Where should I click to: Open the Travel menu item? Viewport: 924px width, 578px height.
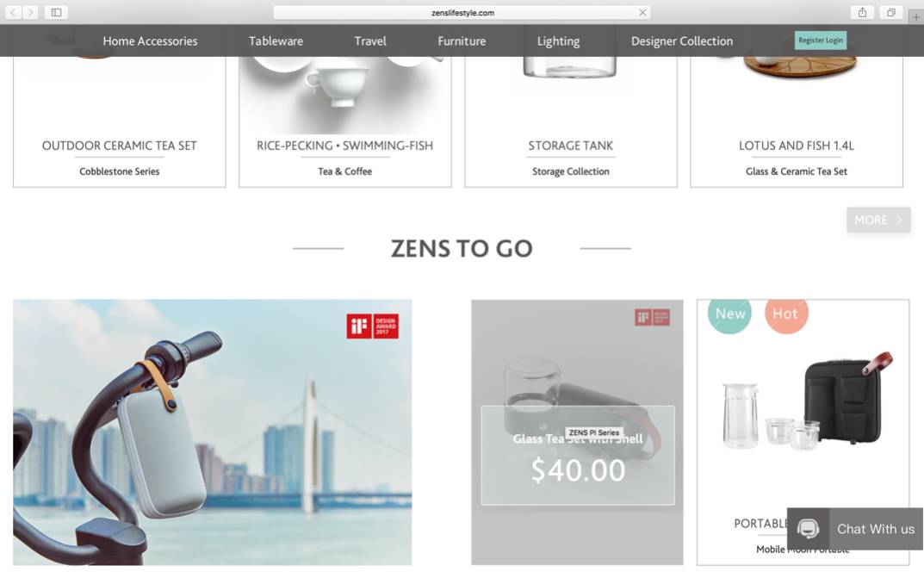[370, 41]
